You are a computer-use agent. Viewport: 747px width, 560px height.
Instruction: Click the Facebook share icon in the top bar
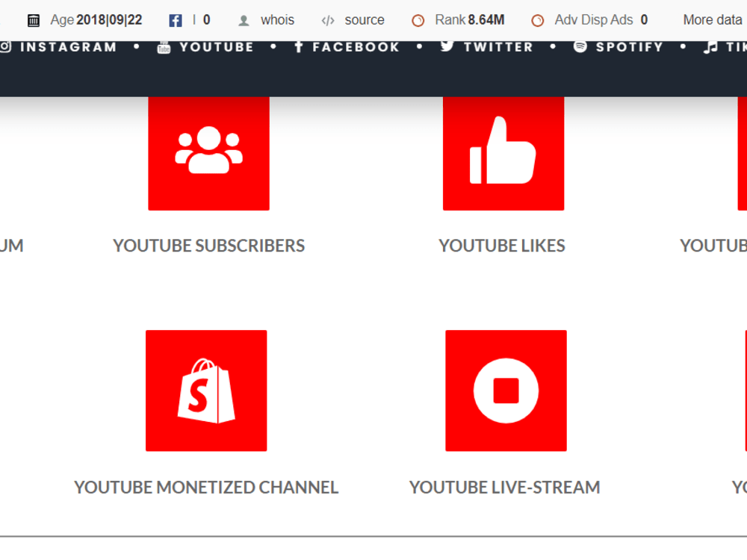pyautogui.click(x=174, y=19)
